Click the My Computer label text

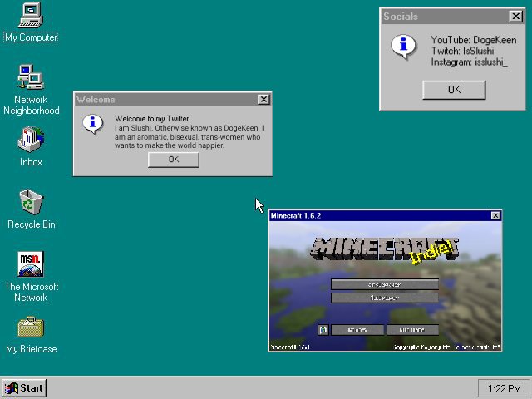31,37
